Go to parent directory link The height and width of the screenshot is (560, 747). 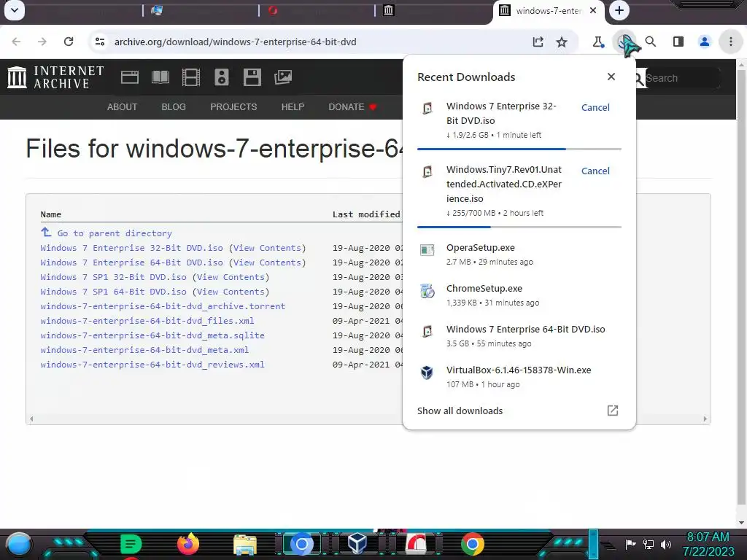[x=115, y=233]
